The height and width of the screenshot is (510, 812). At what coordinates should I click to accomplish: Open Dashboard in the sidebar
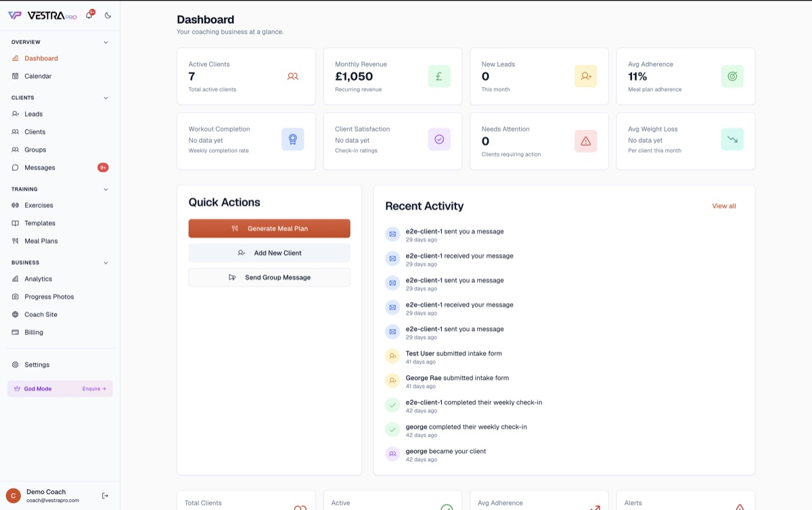click(60, 58)
